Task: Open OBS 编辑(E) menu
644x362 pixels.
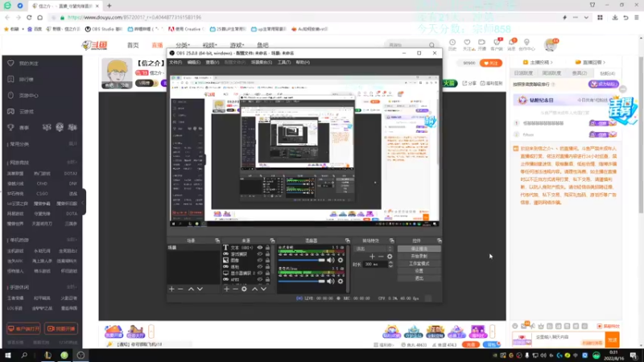Action: 194,63
